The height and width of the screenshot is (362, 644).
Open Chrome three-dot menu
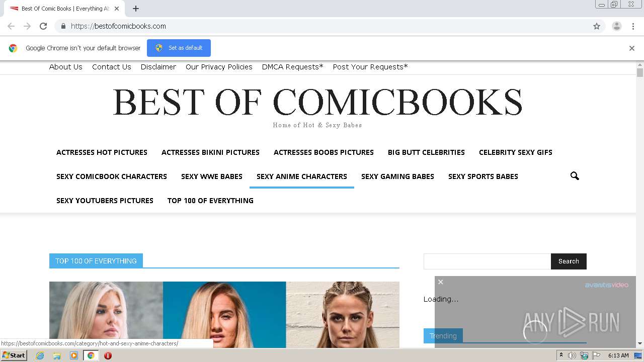(633, 26)
